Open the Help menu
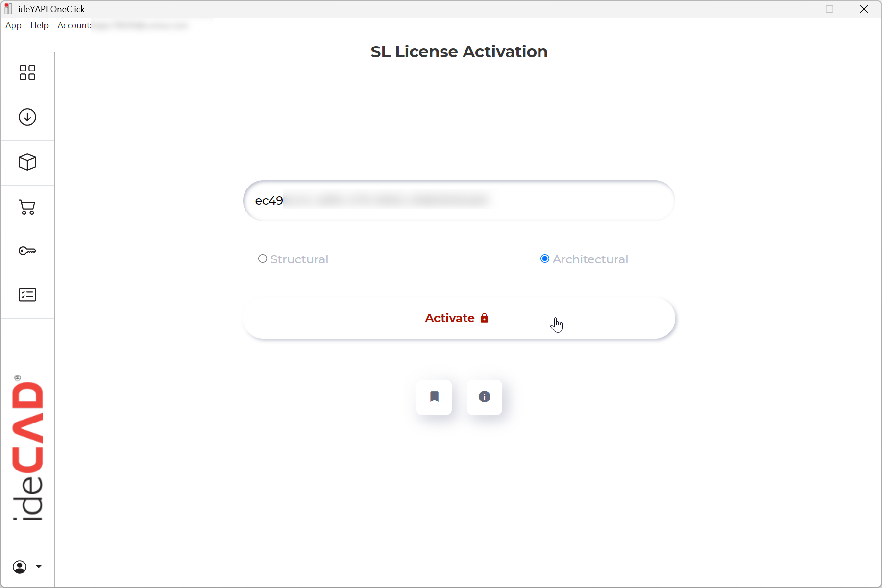 [39, 25]
